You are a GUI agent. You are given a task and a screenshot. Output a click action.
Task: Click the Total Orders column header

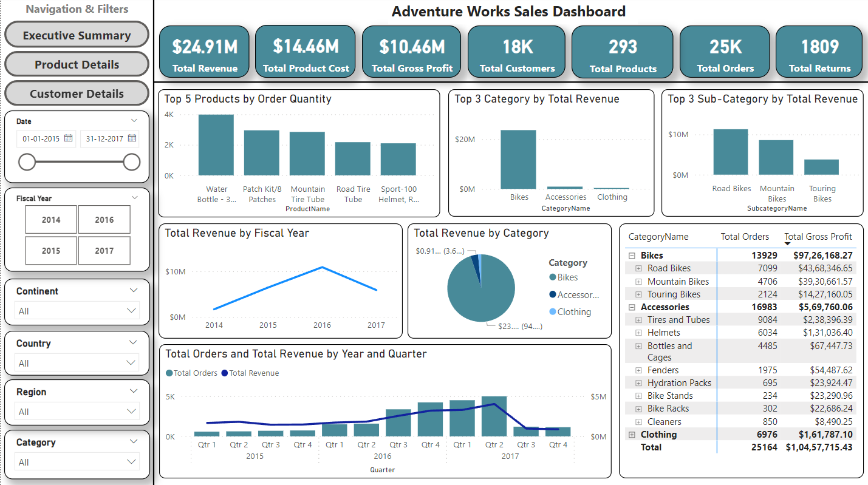(744, 237)
